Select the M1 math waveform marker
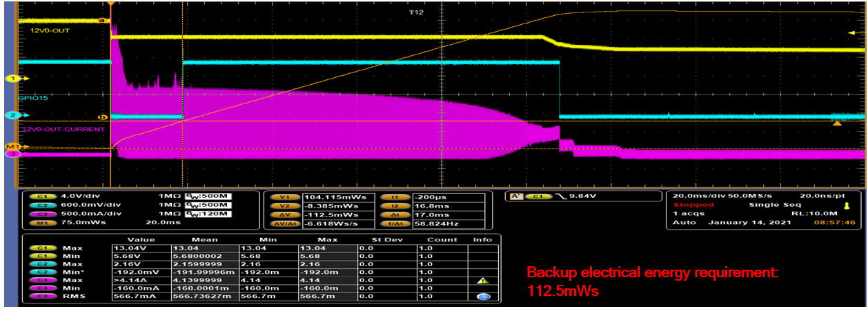This screenshot has width=868, height=309. click(x=12, y=147)
